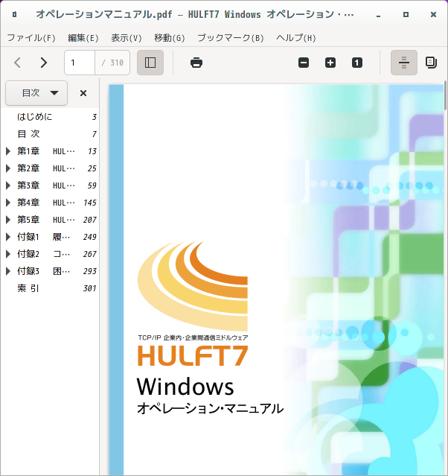
Task: Open the ファイル(F) menu
Action: 31,38
